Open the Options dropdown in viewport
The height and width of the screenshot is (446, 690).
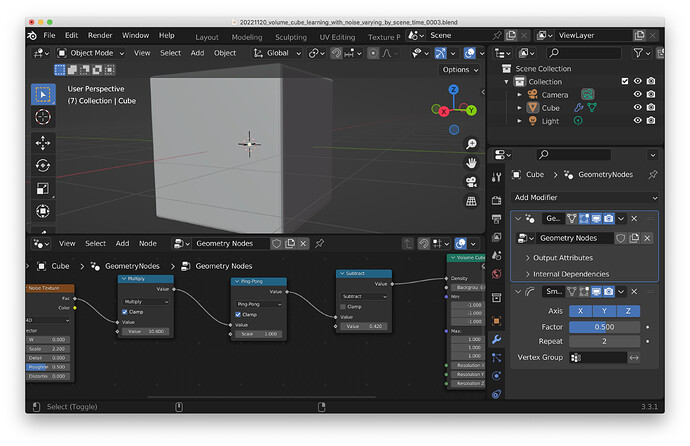click(x=460, y=69)
